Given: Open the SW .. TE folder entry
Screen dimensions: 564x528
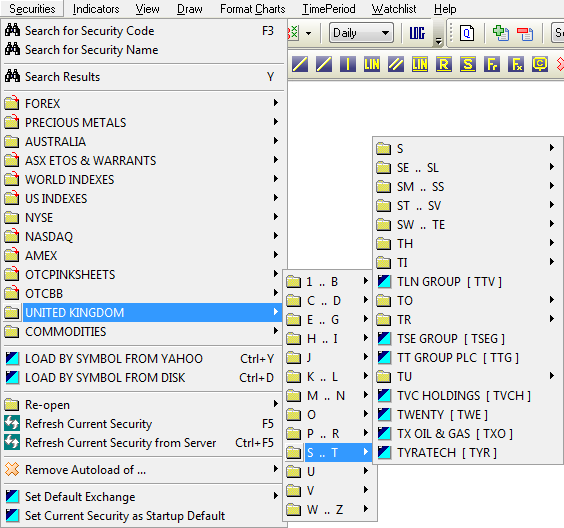Looking at the screenshot, I should tap(468, 224).
